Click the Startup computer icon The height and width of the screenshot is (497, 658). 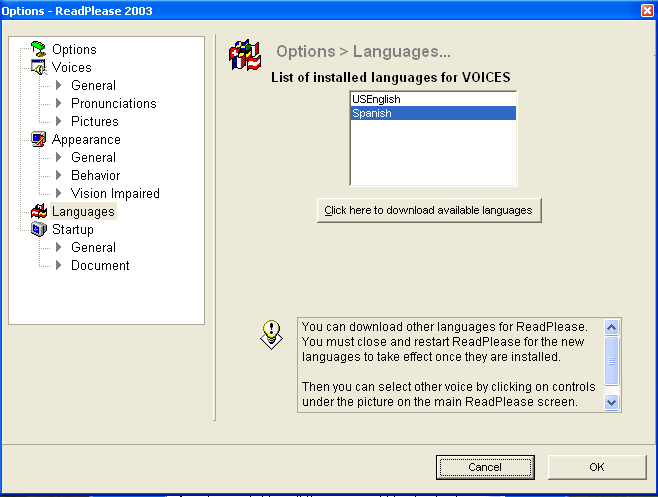[39, 229]
